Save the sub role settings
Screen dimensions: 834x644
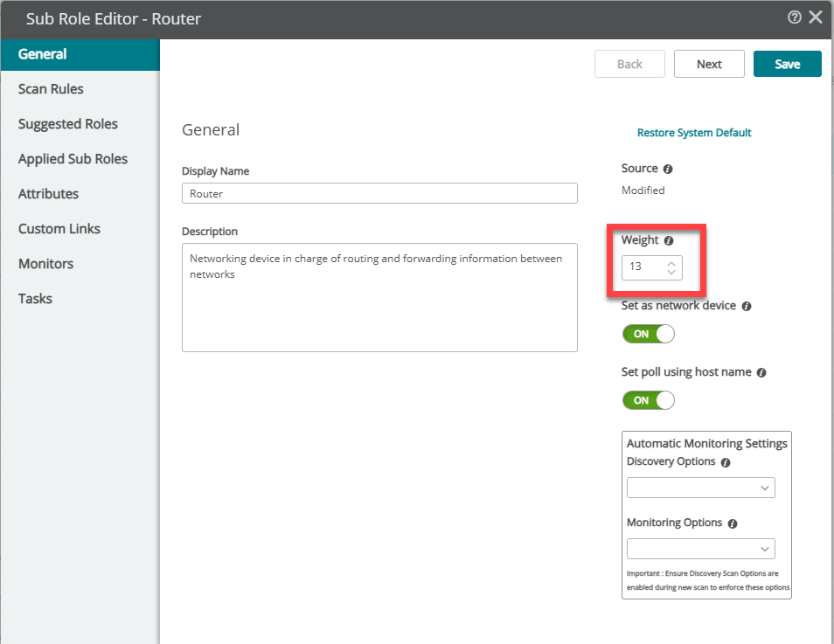pos(787,64)
